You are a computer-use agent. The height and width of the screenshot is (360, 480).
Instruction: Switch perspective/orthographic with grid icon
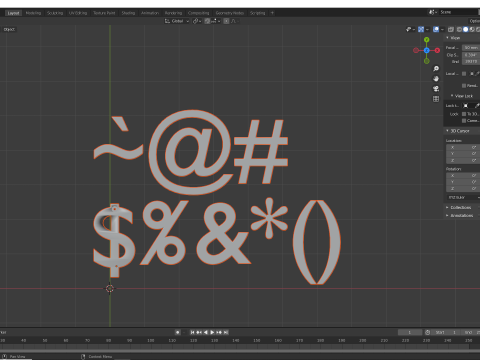(436, 99)
